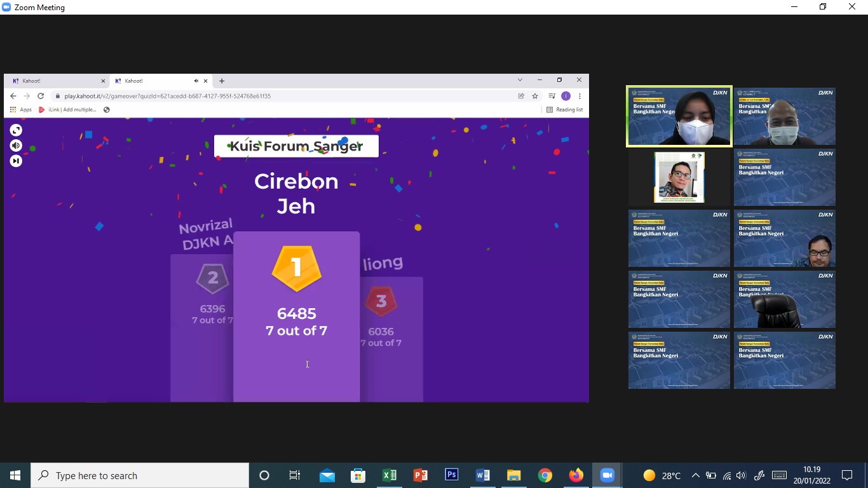Open Photoshop from the taskbar
Viewport: 868px width, 488px height.
[452, 475]
